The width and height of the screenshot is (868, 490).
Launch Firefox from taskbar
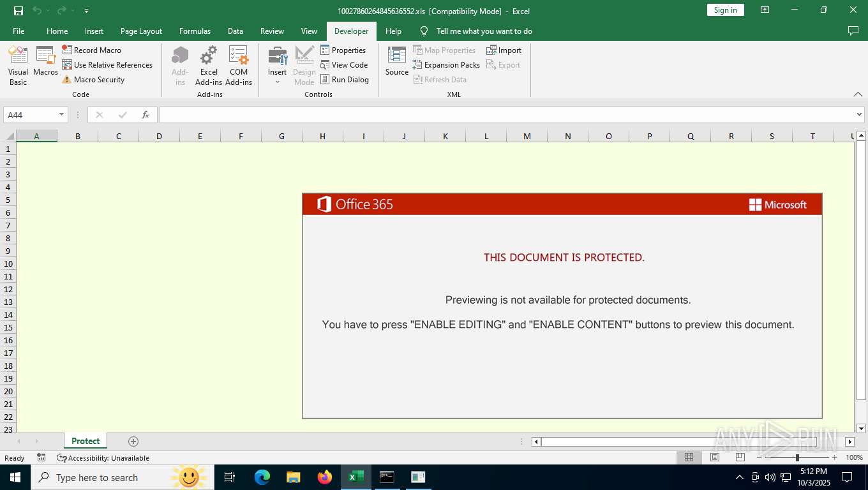[325, 477]
